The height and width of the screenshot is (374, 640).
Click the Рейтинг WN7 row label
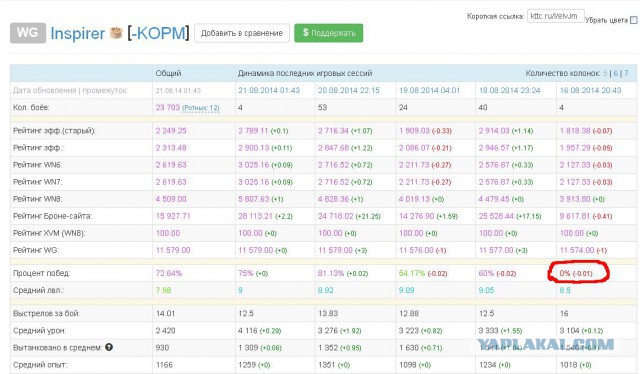click(x=38, y=182)
